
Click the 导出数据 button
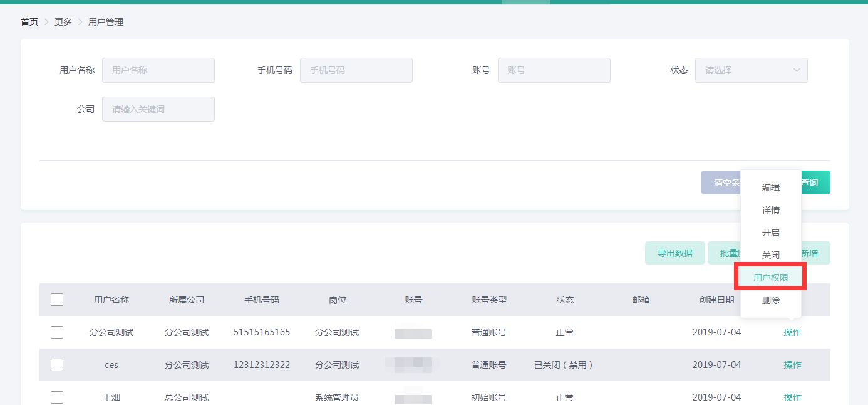[x=674, y=253]
